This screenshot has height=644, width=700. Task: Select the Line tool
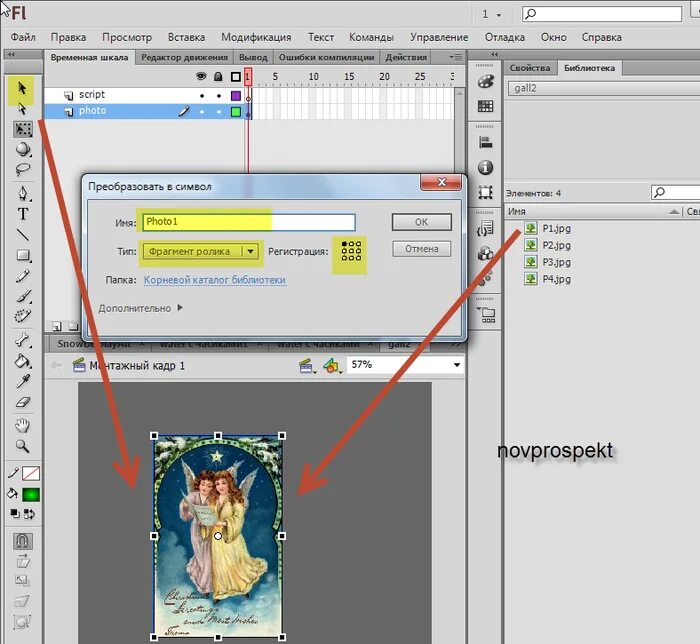coord(22,234)
